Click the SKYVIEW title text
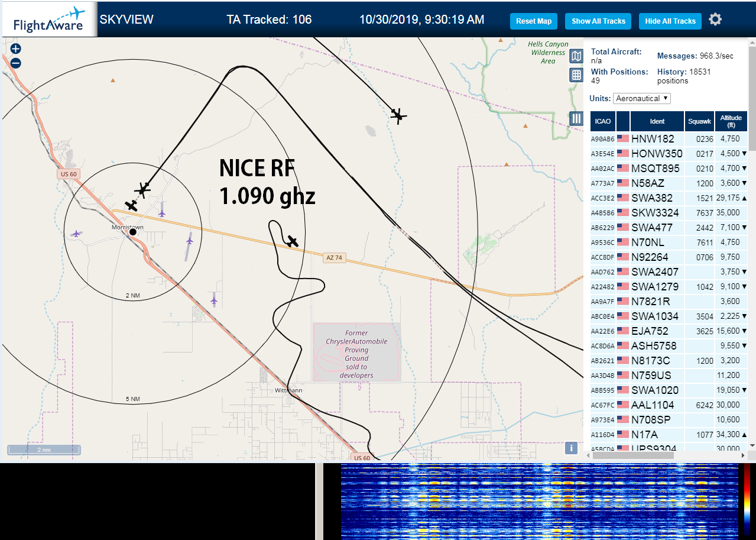Viewport: 756px width, 540px height. point(126,20)
